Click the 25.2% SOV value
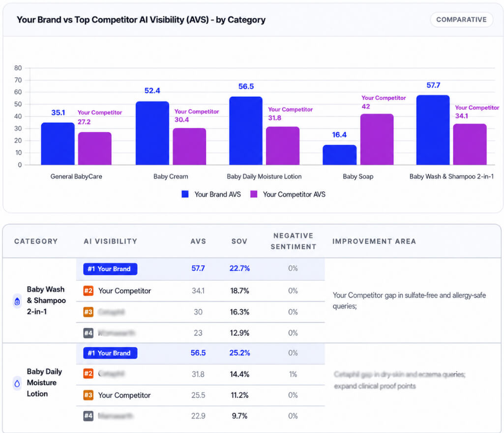504x433 pixels. point(239,353)
